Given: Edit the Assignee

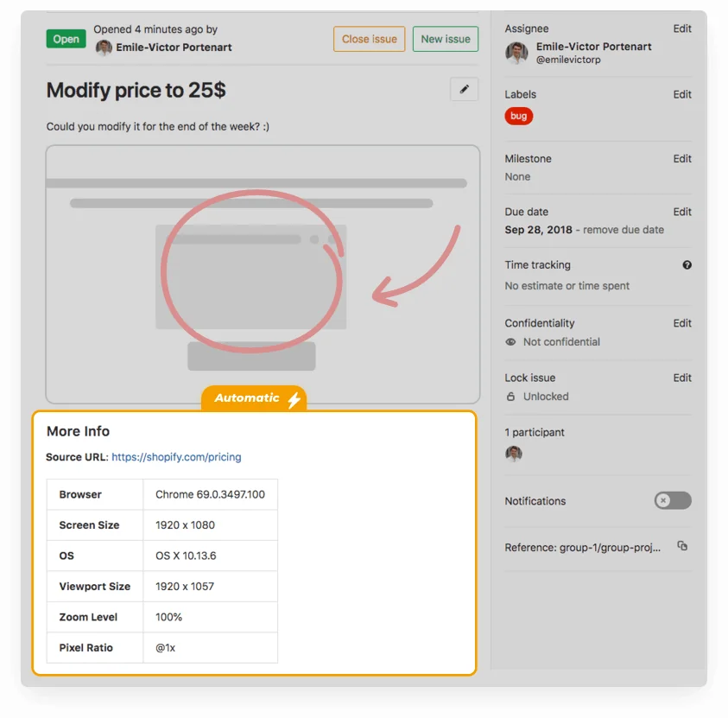Looking at the screenshot, I should click(x=682, y=28).
